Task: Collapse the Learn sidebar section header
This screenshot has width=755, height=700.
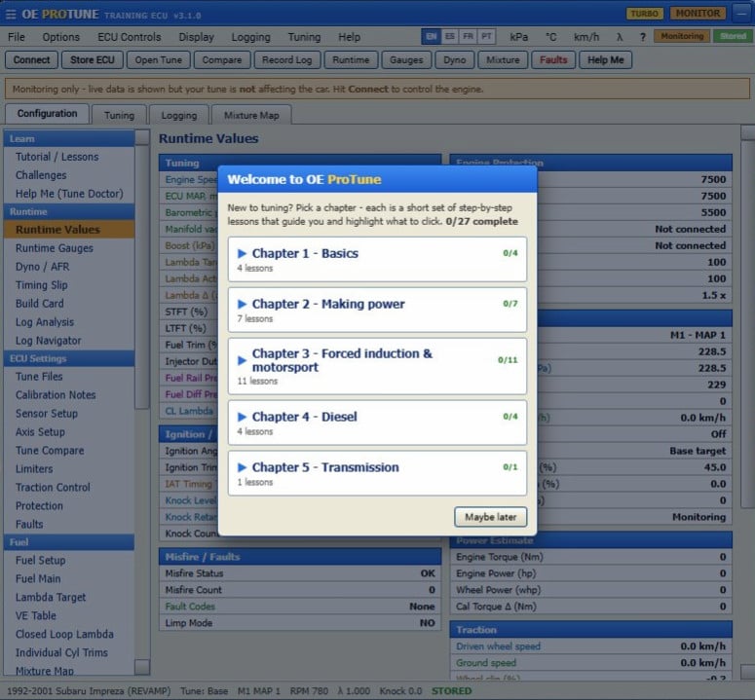Action: tap(69, 138)
